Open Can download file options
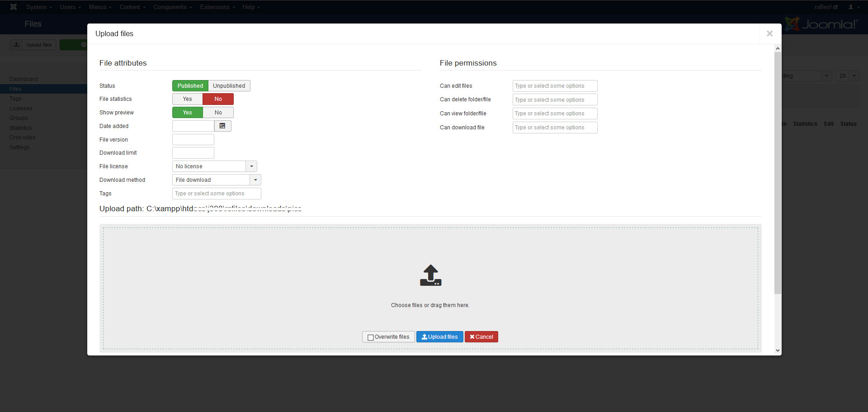The height and width of the screenshot is (412, 868). pos(555,128)
